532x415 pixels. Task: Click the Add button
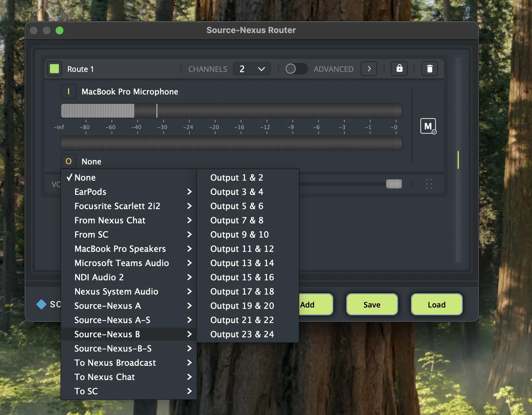click(x=316, y=304)
